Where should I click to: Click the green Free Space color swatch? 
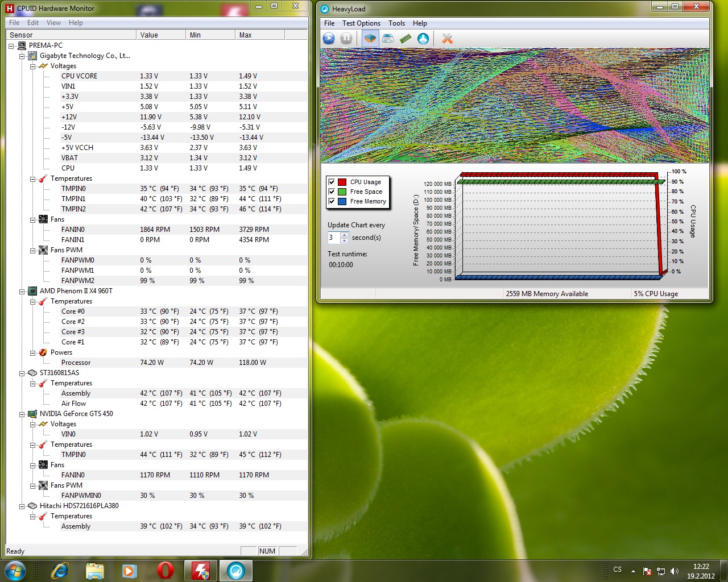[342, 192]
